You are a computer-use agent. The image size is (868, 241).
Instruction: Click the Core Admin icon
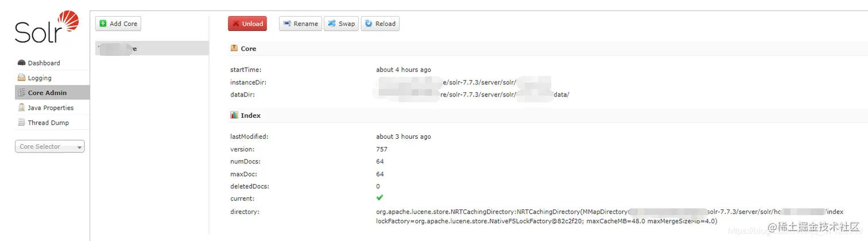click(x=22, y=93)
